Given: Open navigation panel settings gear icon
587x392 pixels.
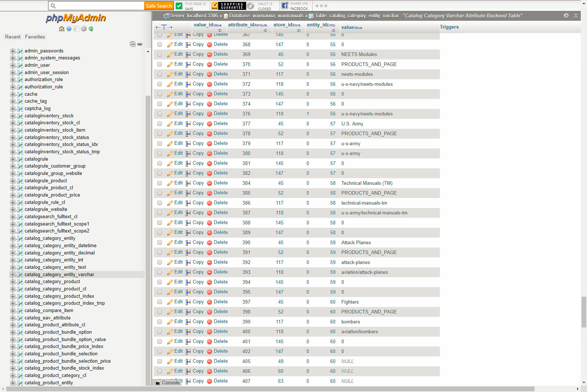Looking at the screenshot, I should coord(84,29).
